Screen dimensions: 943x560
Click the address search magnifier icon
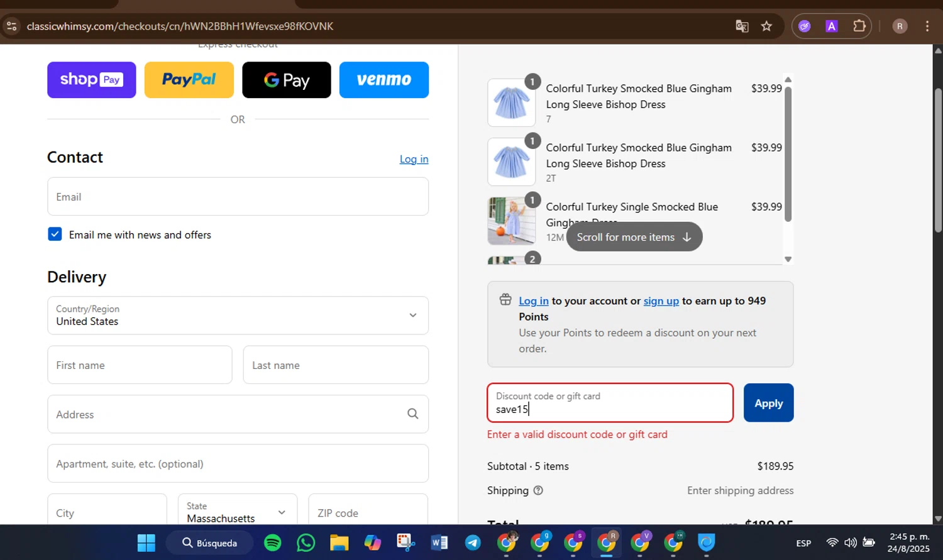pyautogui.click(x=412, y=414)
